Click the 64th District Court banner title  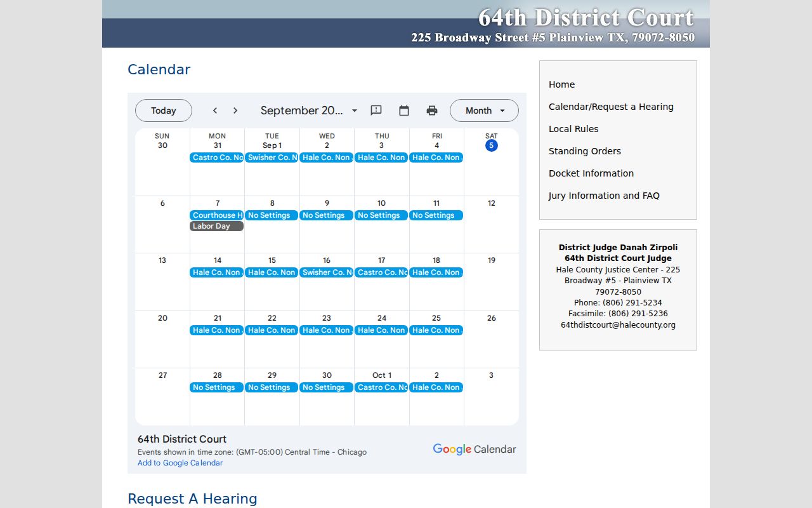[x=586, y=17]
